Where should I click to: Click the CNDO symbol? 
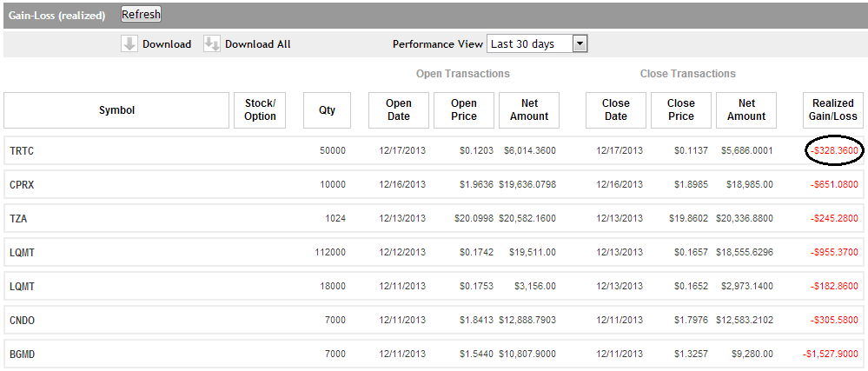[23, 321]
